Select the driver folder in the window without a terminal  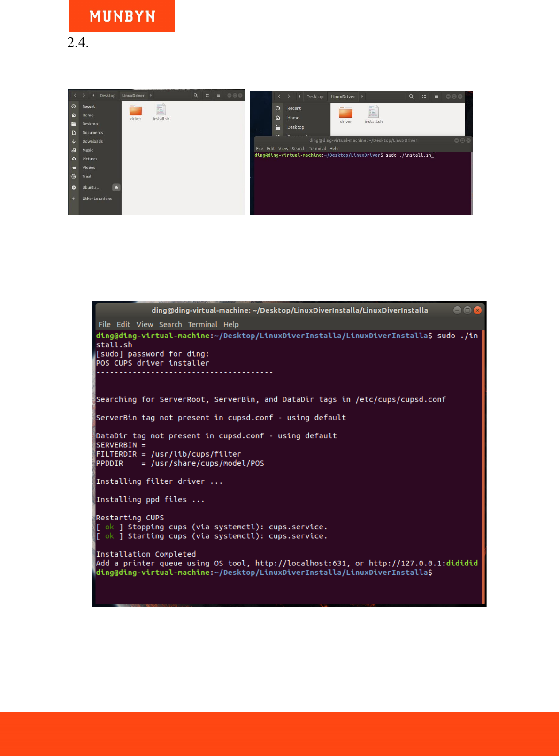point(136,112)
